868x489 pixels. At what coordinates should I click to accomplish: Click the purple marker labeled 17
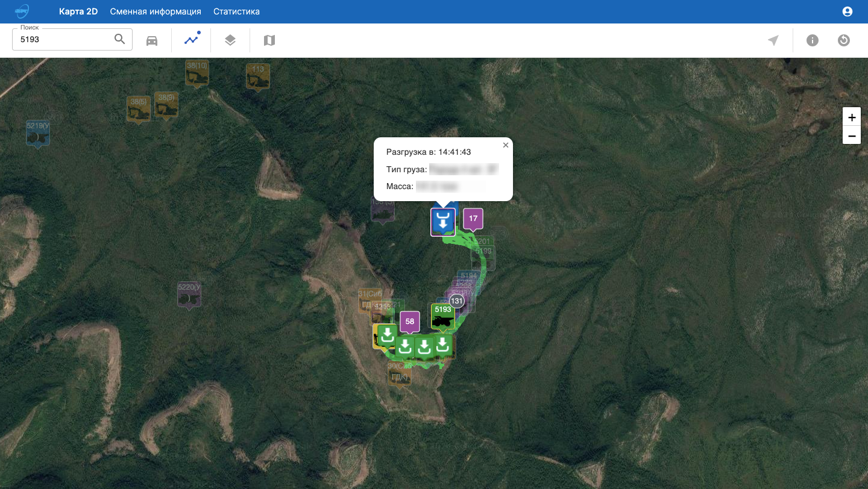click(473, 219)
